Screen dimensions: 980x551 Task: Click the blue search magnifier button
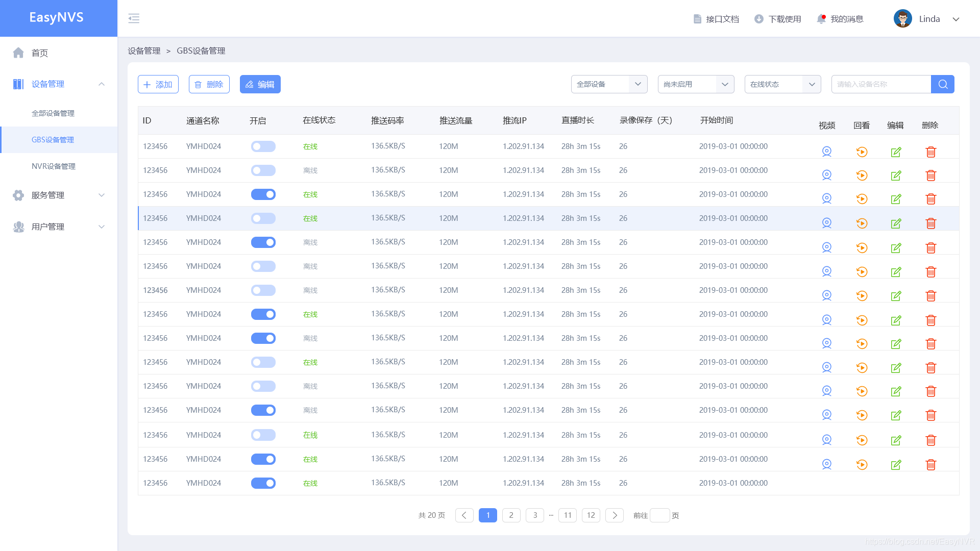[942, 84]
